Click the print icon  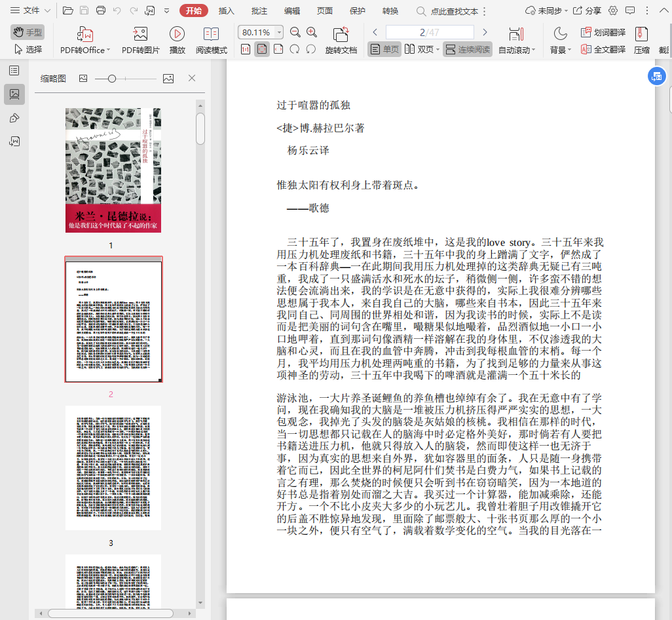point(101,10)
